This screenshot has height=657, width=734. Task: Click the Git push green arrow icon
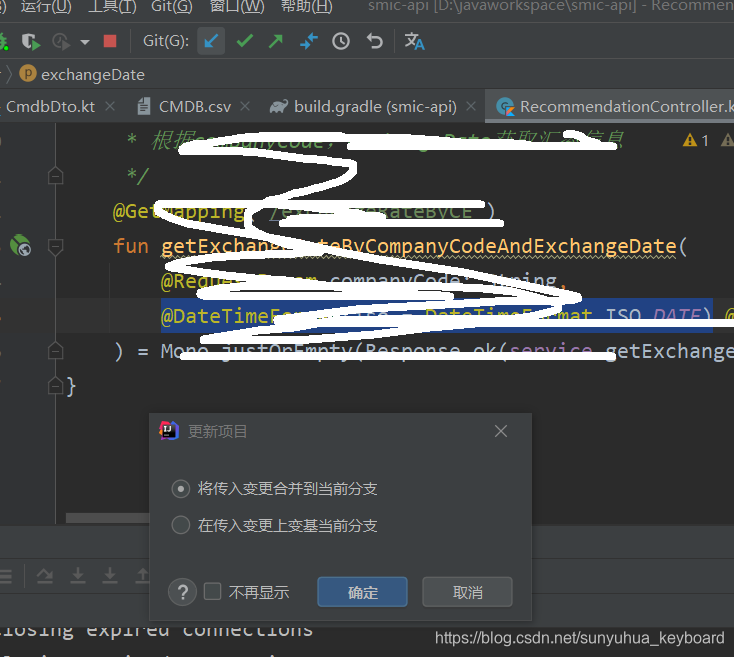click(x=276, y=41)
